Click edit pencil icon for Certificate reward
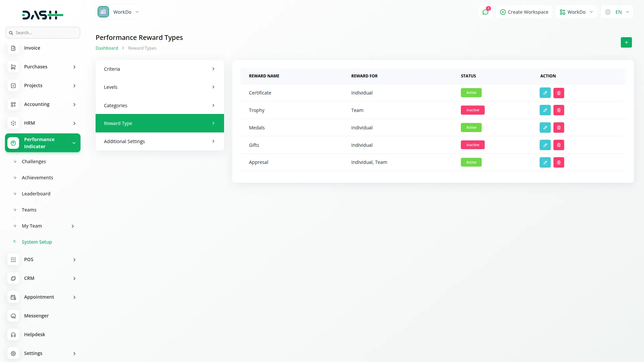Image resolution: width=644 pixels, height=362 pixels. click(x=545, y=93)
